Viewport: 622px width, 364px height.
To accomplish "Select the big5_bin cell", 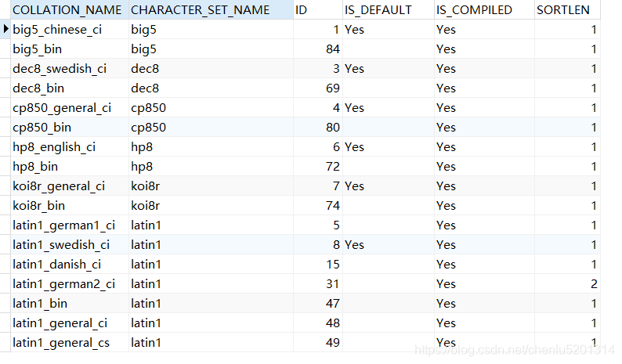I will click(x=70, y=49).
